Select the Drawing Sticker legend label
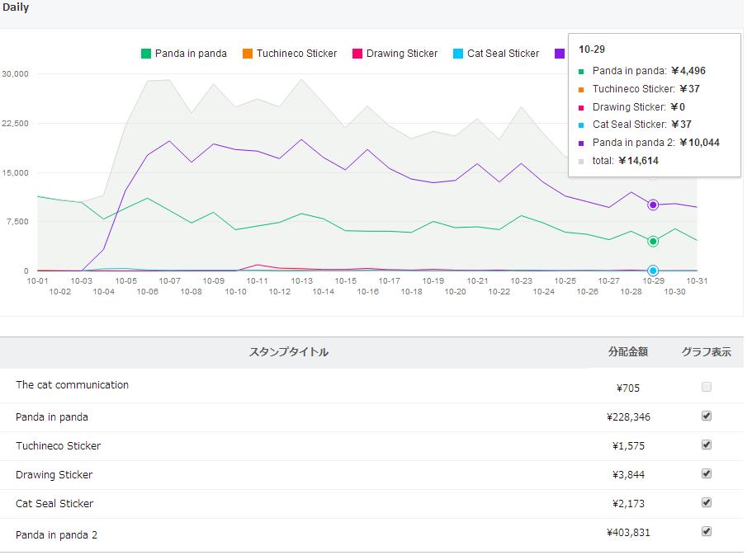This screenshot has height=560, width=752. [x=402, y=54]
